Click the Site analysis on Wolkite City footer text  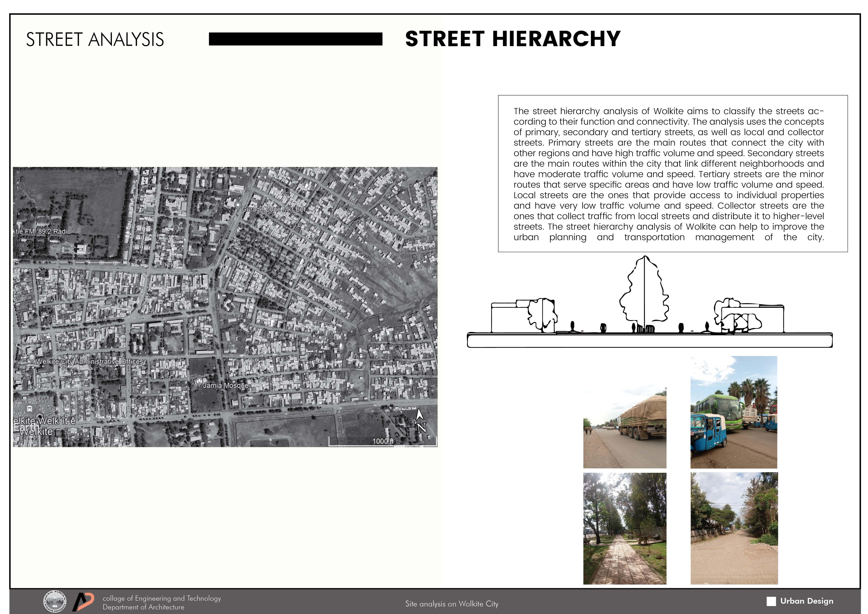click(452, 604)
